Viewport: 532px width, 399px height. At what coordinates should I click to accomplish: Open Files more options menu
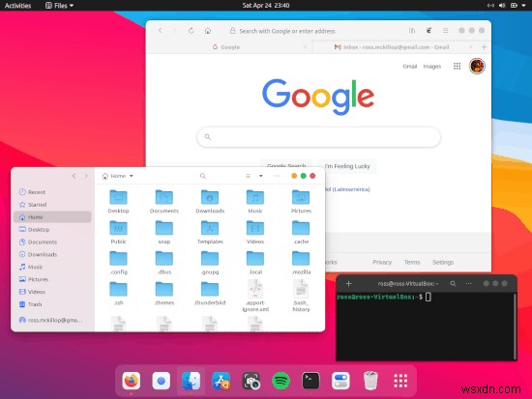click(x=277, y=176)
